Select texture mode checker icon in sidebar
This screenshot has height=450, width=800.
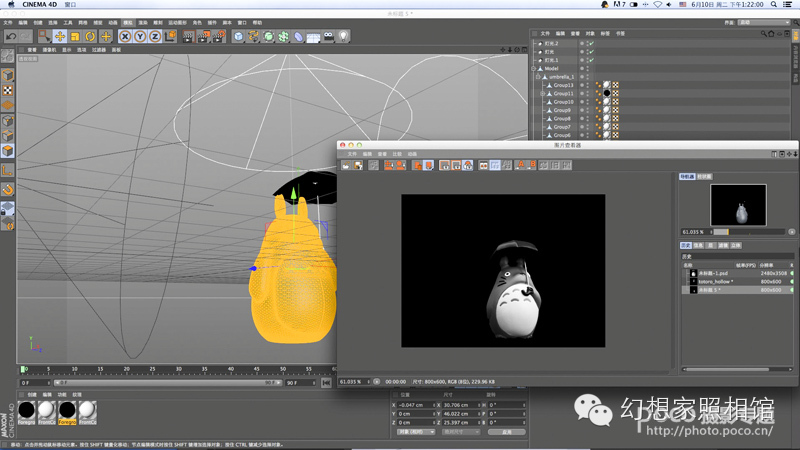8,90
